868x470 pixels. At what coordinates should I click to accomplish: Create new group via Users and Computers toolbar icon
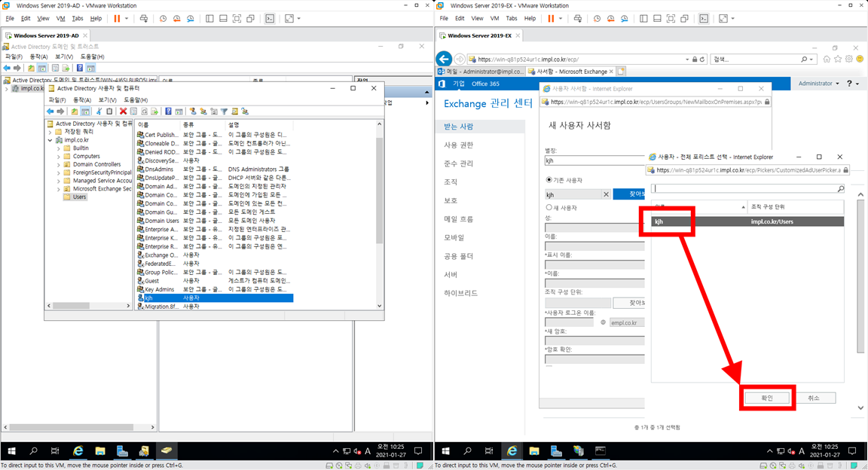pyautogui.click(x=203, y=111)
